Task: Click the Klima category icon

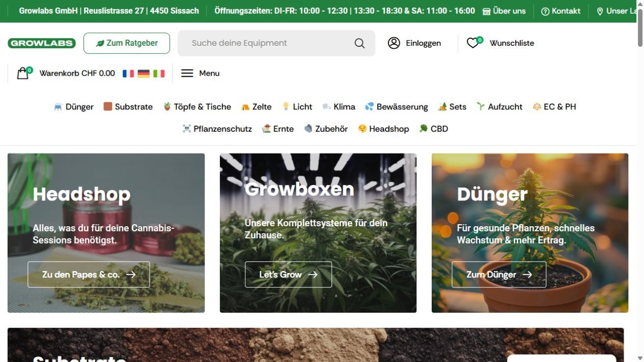Action: (x=326, y=107)
